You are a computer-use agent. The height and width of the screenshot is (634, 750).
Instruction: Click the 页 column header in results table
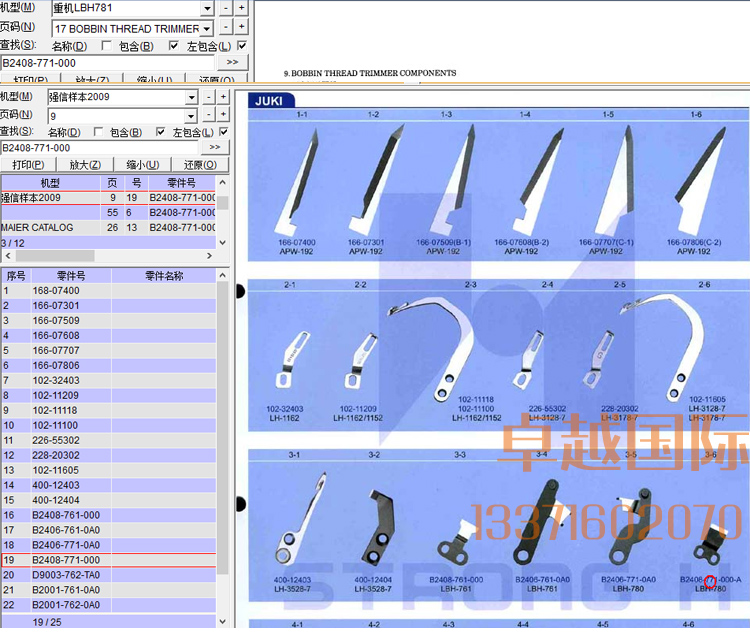click(x=112, y=183)
